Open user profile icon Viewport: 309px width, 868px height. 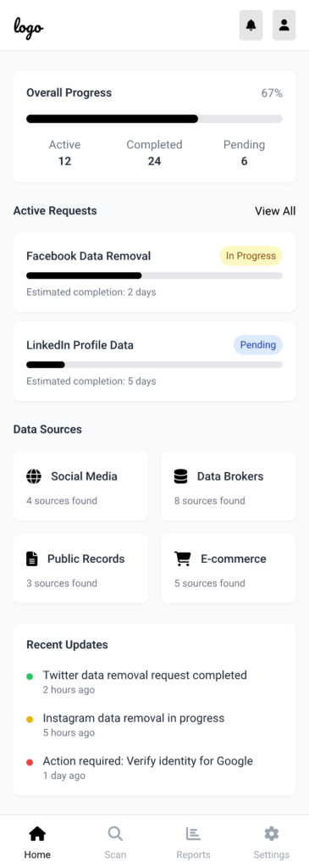point(284,25)
